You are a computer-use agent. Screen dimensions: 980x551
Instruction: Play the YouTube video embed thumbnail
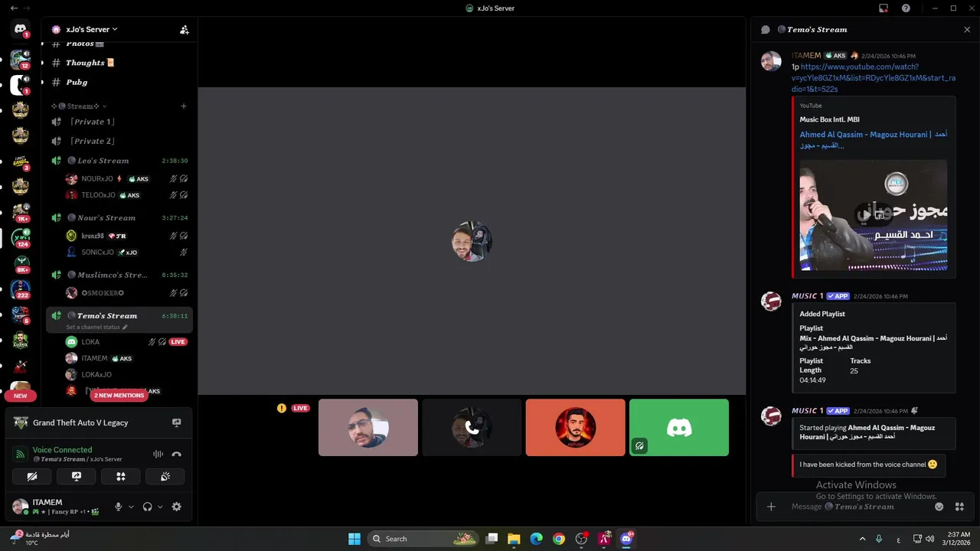[874, 214]
